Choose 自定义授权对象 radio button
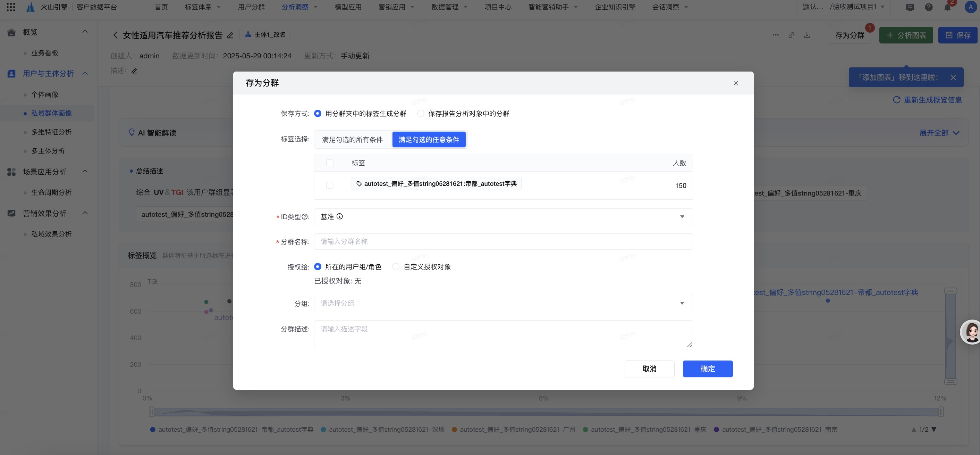 pos(396,267)
